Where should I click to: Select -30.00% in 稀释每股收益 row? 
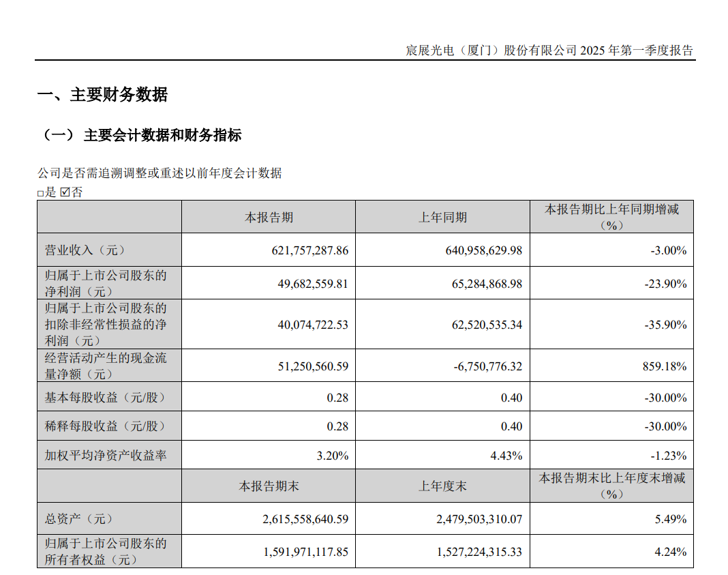point(665,426)
